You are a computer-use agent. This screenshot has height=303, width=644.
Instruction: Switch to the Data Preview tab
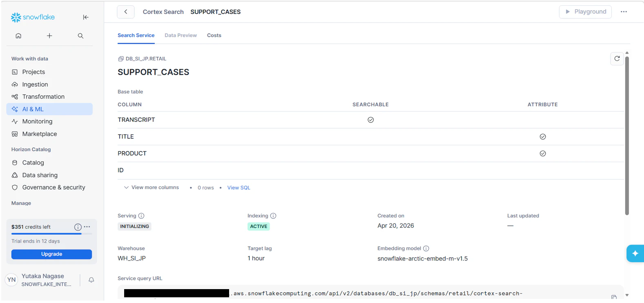tap(180, 36)
